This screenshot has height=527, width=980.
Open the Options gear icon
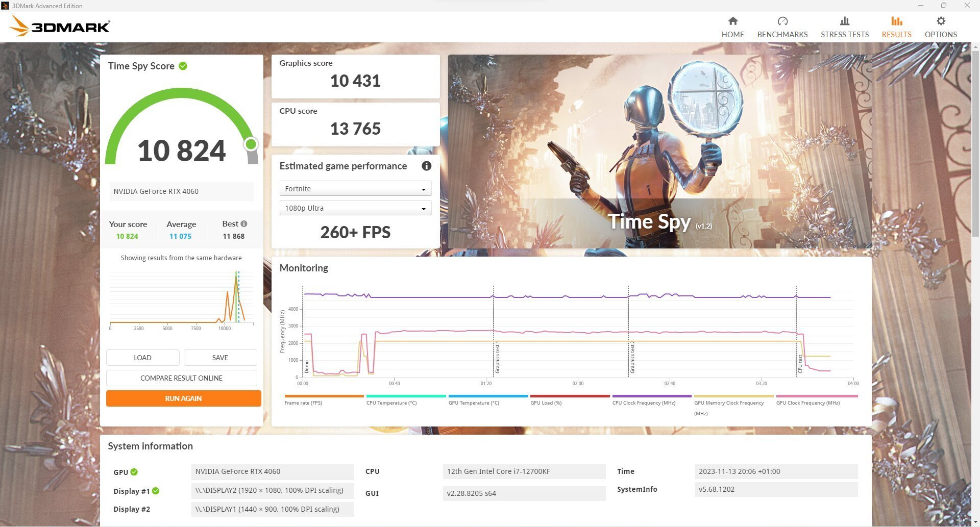point(940,21)
